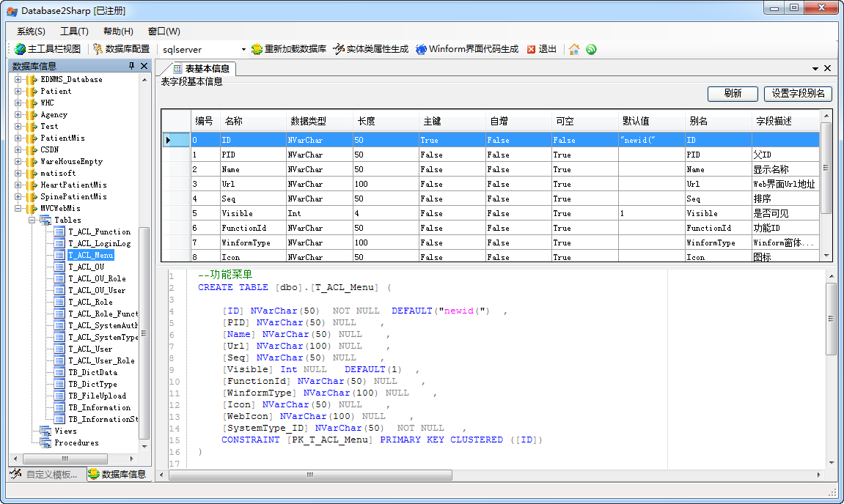Viewport: 844px width, 504px height.
Task: Pin the database info panel
Action: click(x=132, y=66)
